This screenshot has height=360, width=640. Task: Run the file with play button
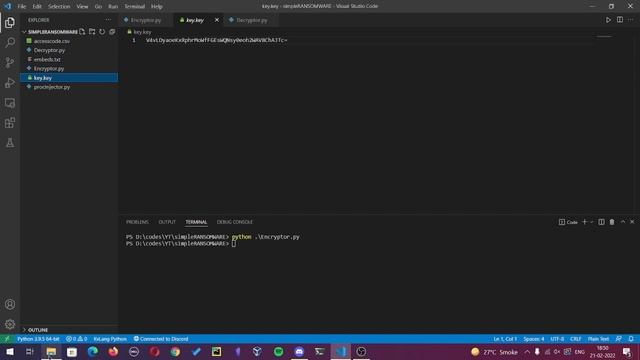click(608, 20)
